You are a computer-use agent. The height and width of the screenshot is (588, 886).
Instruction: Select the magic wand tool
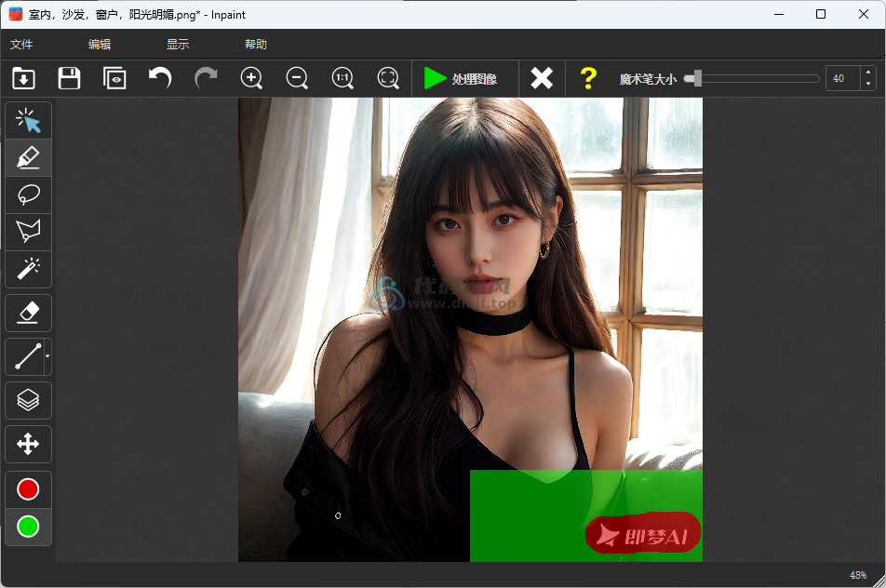tap(28, 269)
